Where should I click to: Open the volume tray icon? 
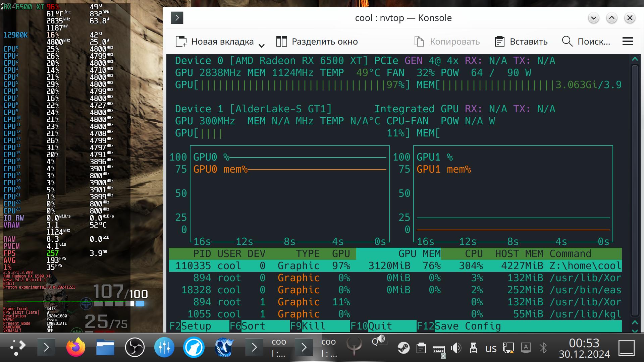click(x=456, y=348)
